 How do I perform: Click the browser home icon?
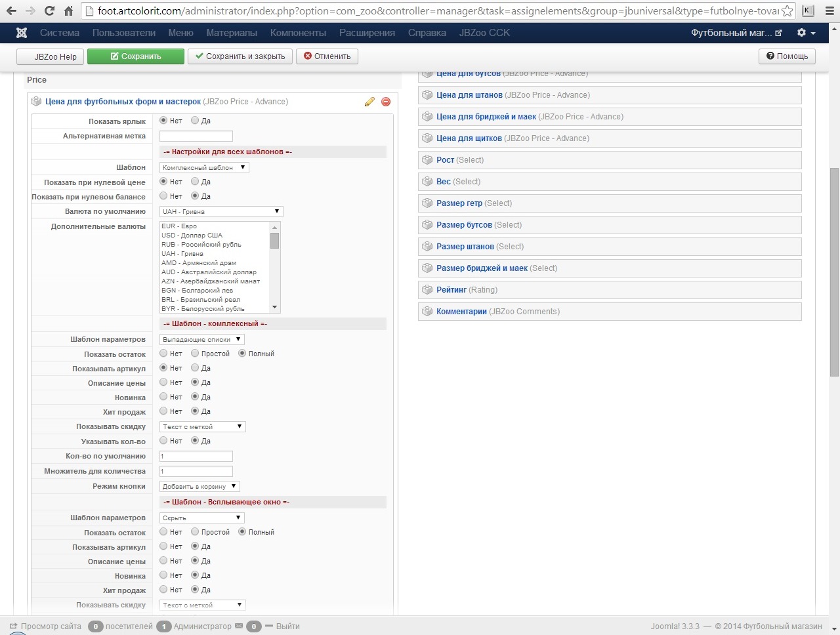click(x=68, y=10)
